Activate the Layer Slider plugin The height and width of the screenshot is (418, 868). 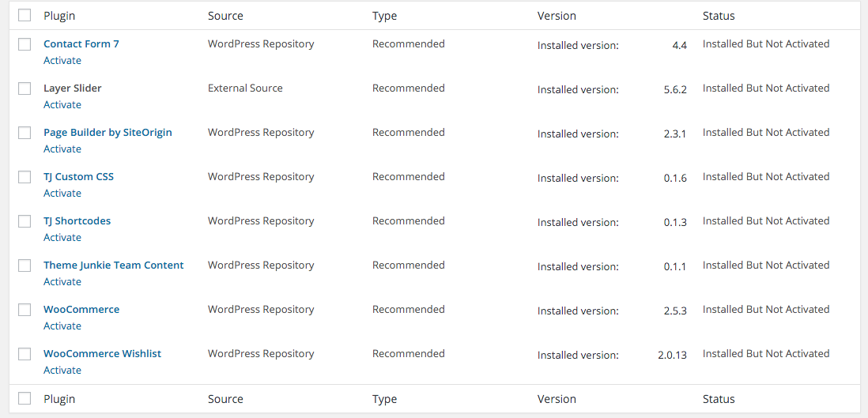[x=62, y=104]
